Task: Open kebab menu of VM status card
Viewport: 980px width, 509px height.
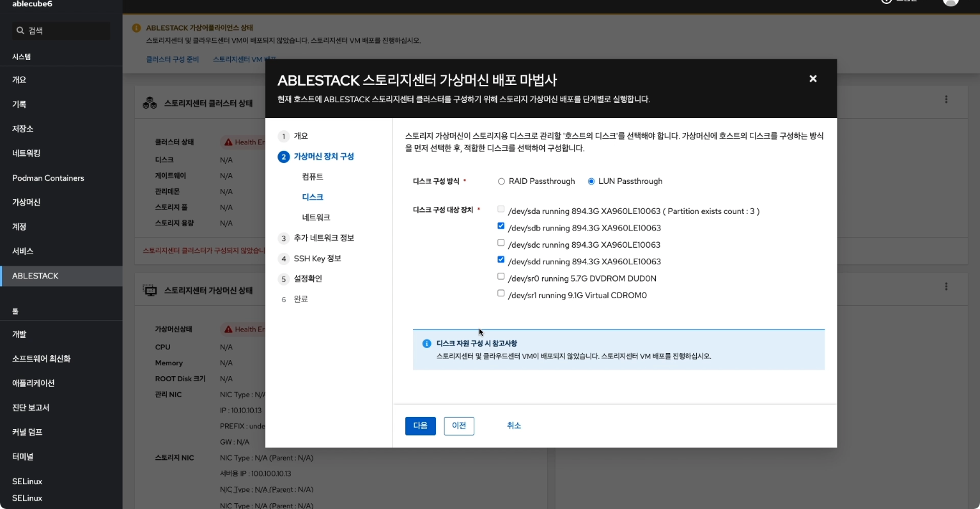Action: pyautogui.click(x=946, y=287)
